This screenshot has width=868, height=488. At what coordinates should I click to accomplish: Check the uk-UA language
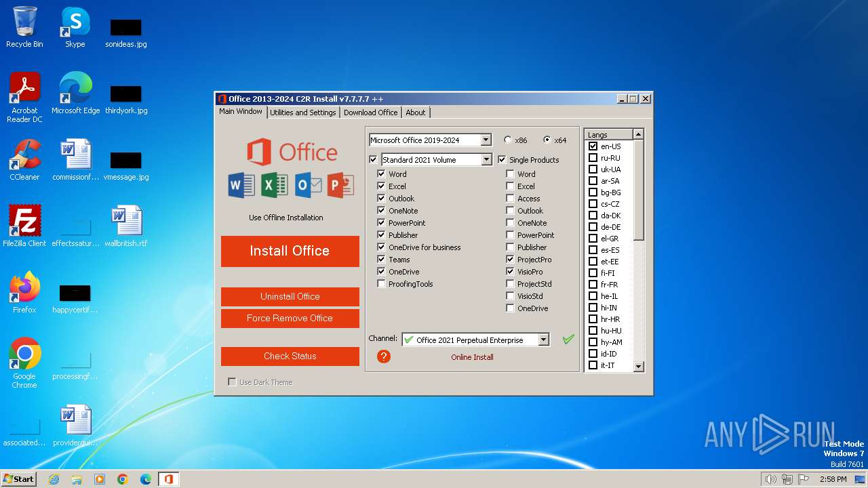tap(593, 169)
